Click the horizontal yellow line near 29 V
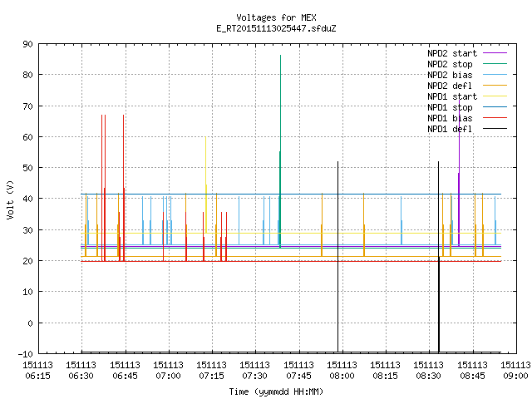 tap(291, 233)
